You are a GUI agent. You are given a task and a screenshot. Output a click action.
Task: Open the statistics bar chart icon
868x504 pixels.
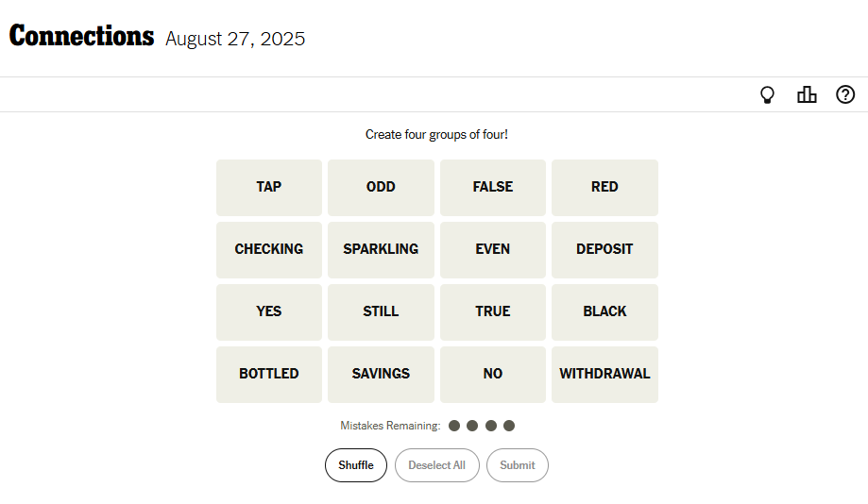(x=807, y=94)
